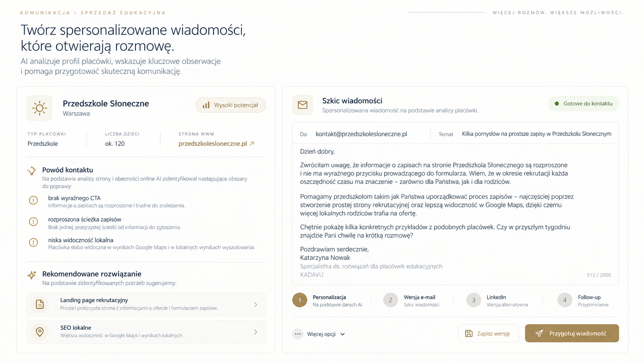Click the sun logo of Przedszkole Słoneczne
Screen dimensions: 644x362
tap(39, 108)
